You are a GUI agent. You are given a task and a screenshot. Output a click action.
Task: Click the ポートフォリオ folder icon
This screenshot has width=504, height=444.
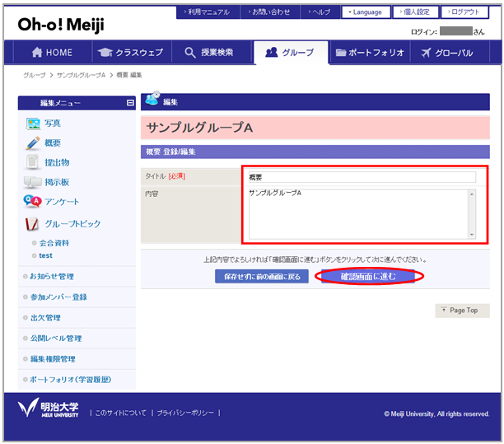[341, 53]
